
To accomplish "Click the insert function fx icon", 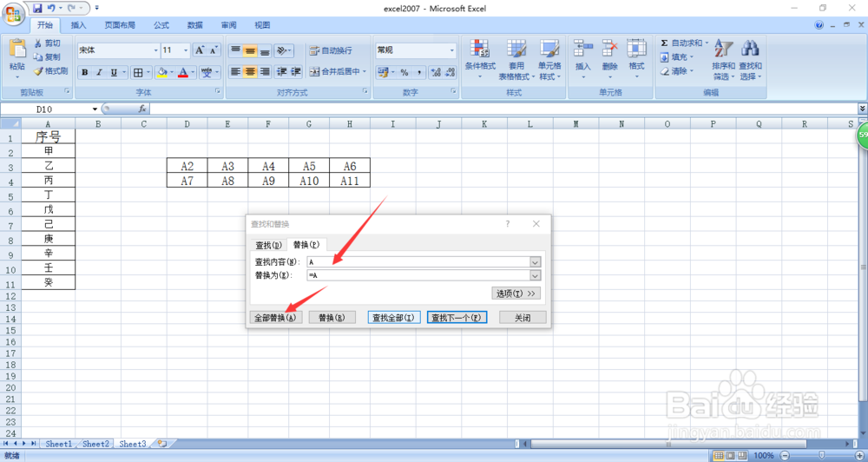I will 142,109.
